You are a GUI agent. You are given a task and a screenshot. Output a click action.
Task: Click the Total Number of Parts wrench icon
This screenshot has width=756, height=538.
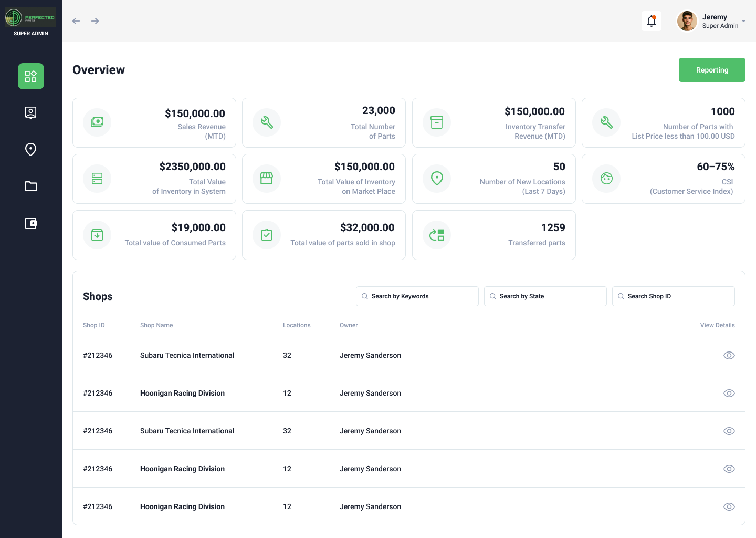coord(267,122)
